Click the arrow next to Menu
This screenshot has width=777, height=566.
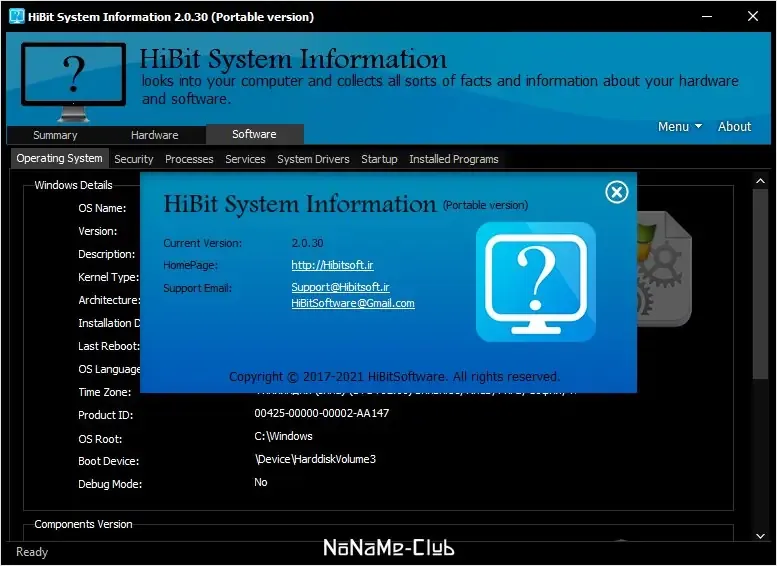(x=698, y=126)
